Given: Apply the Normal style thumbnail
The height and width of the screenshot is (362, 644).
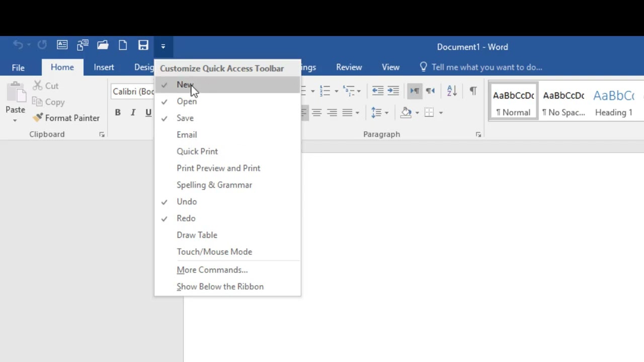Looking at the screenshot, I should tap(513, 102).
